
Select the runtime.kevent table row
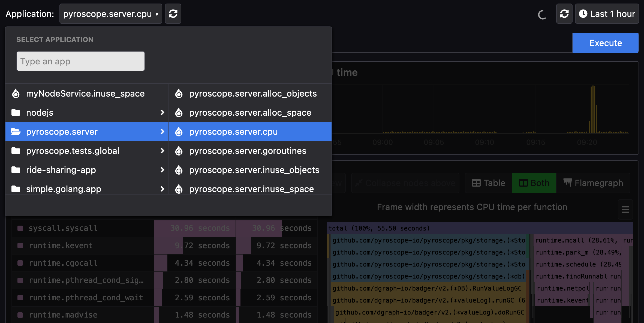pyautogui.click(x=165, y=246)
